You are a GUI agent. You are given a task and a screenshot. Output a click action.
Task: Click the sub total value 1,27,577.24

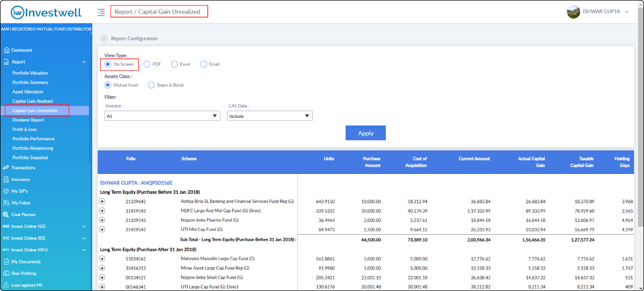pos(582,239)
